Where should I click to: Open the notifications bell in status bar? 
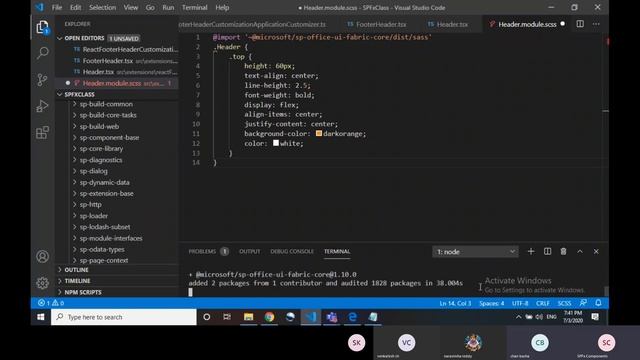(x=598, y=303)
